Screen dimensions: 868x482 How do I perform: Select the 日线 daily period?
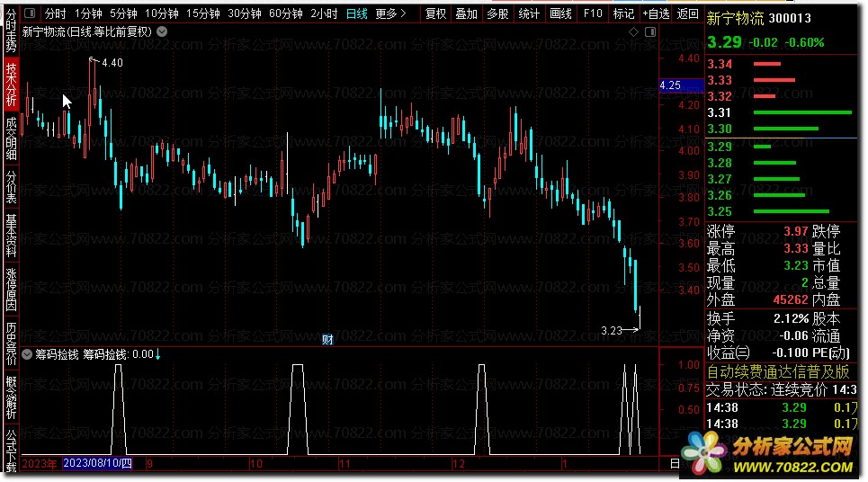(356, 13)
